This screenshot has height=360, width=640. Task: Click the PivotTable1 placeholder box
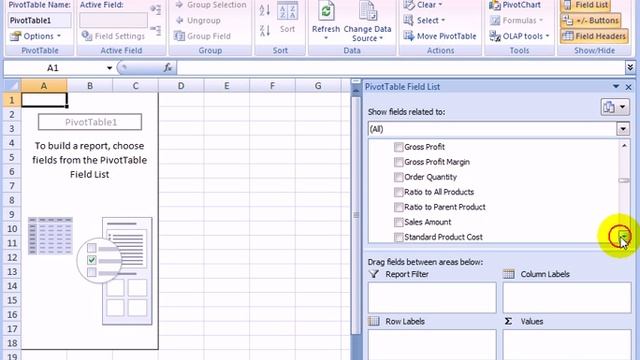coord(90,122)
